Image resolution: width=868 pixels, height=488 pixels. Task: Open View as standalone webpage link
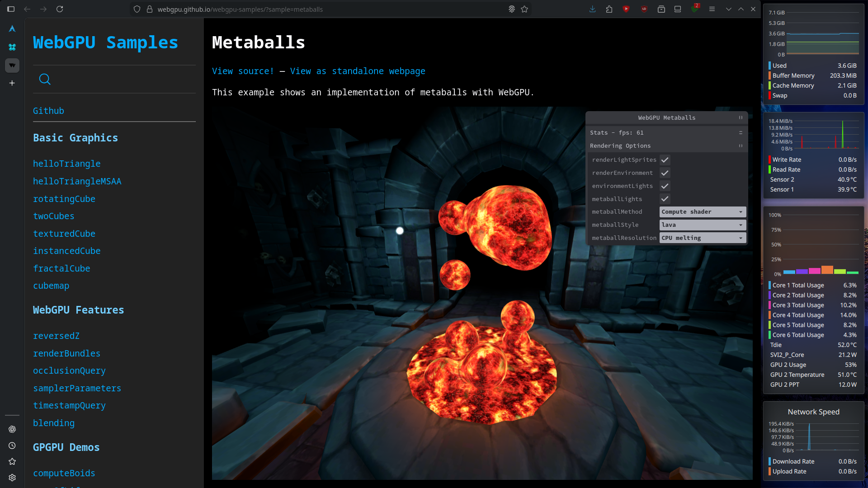(x=357, y=71)
